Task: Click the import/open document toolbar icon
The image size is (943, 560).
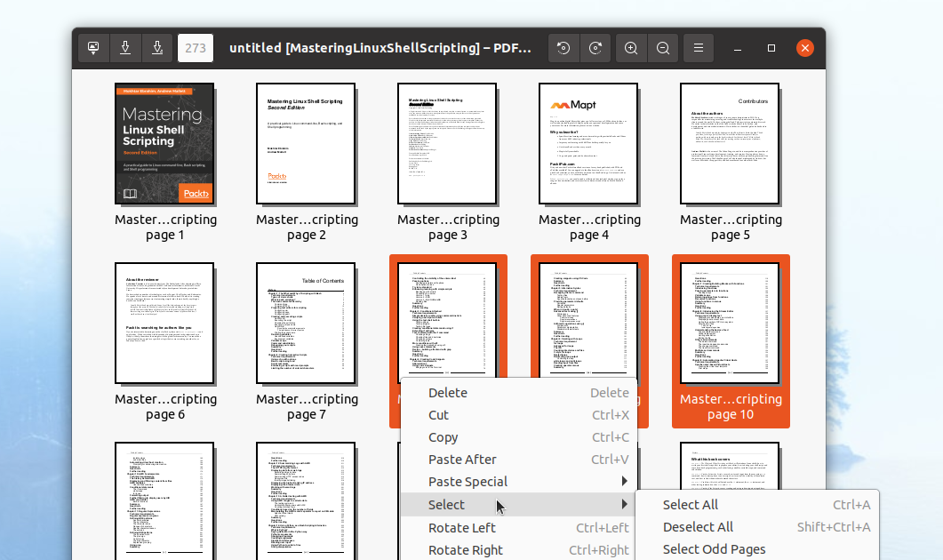Action: point(94,48)
